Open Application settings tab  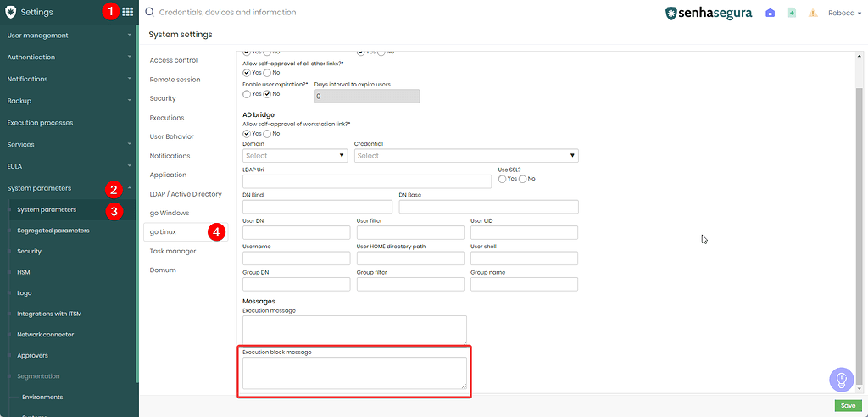pos(168,175)
